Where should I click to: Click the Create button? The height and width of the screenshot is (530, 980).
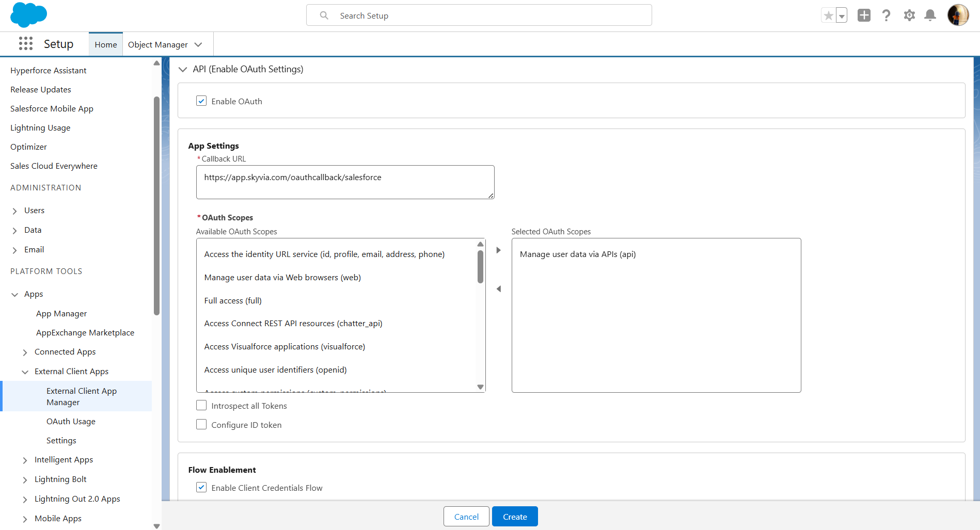pos(515,517)
